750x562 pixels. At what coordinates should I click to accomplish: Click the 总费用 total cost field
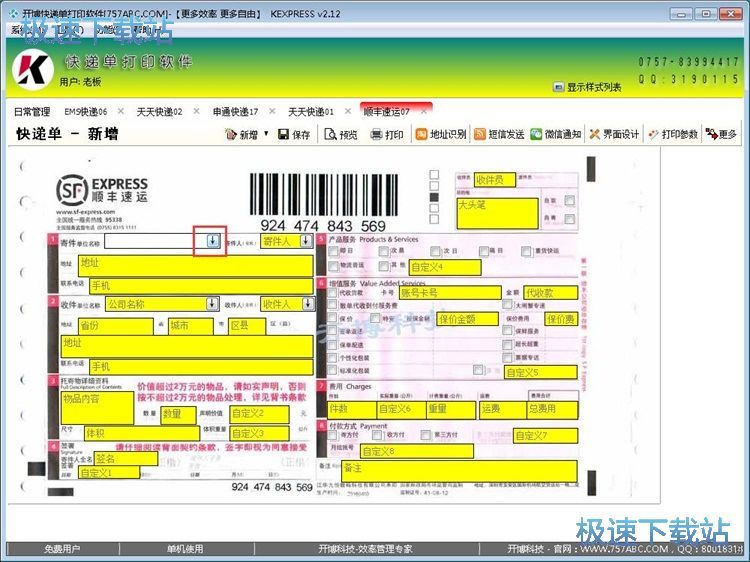tap(552, 409)
